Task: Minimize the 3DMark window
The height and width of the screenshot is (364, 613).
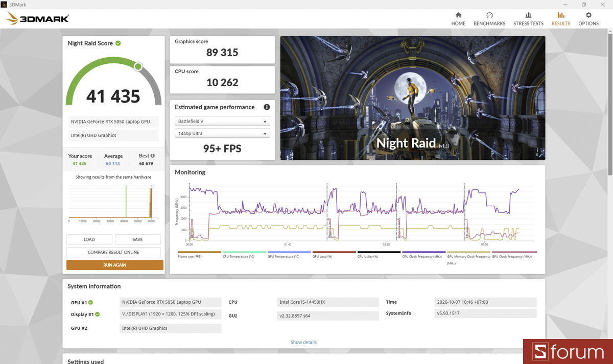Action: click(564, 4)
